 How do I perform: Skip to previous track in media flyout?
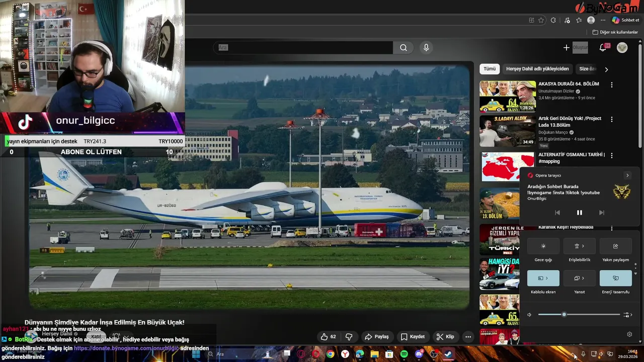tap(557, 213)
